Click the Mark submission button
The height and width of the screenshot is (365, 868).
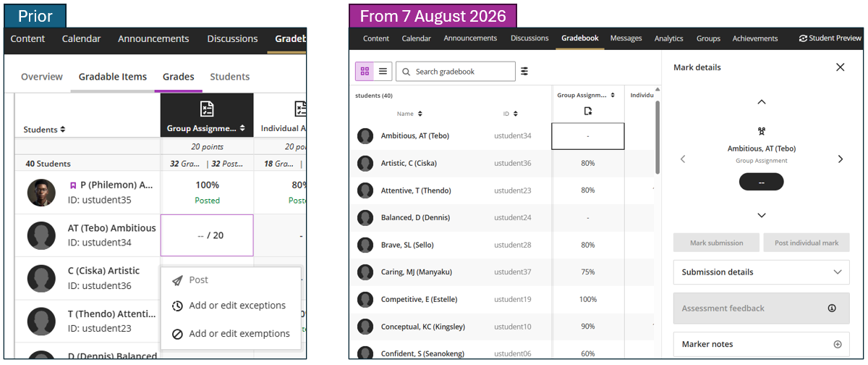[x=716, y=243]
